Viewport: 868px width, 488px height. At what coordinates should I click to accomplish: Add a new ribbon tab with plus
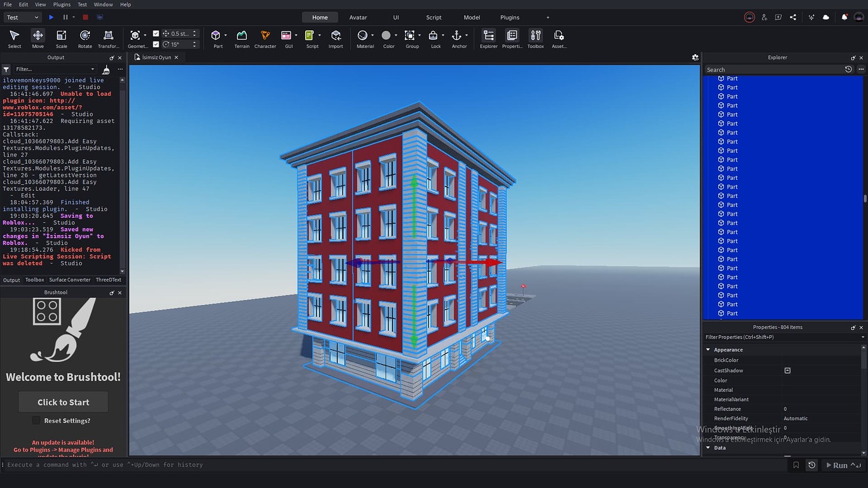point(548,18)
